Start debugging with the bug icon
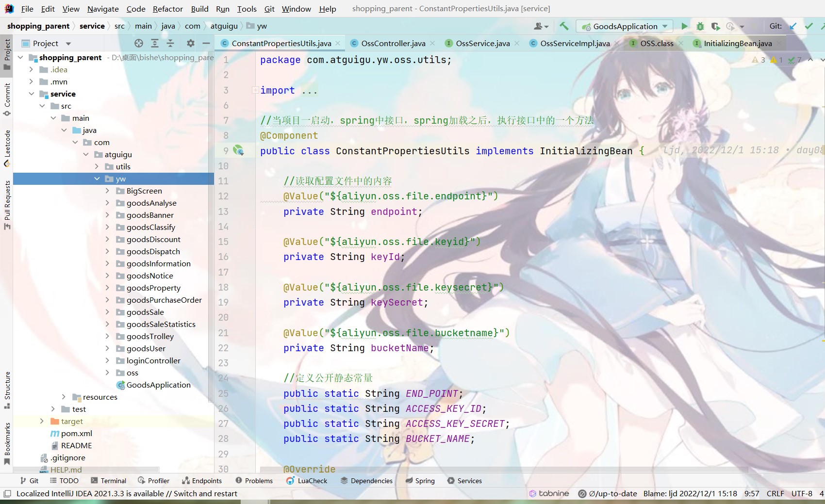 (700, 26)
